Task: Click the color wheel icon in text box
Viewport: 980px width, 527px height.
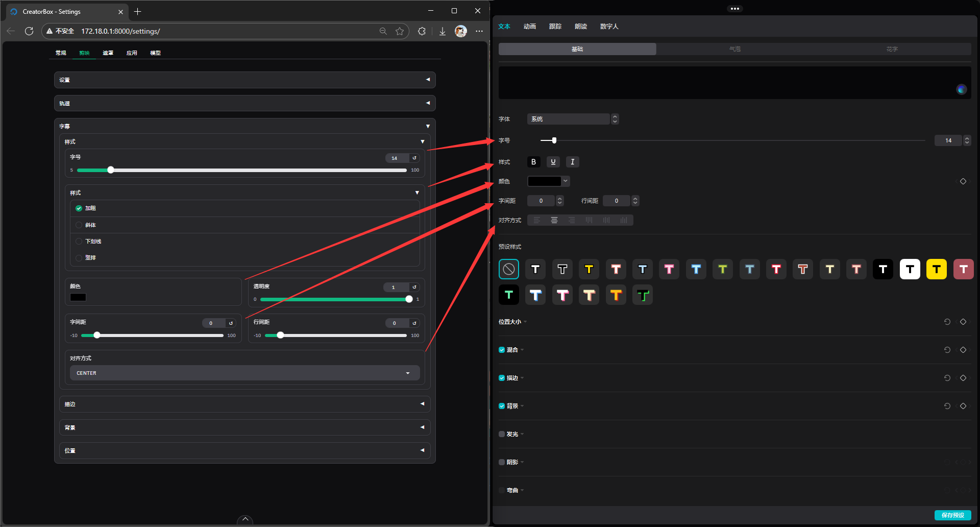Action: [x=962, y=89]
